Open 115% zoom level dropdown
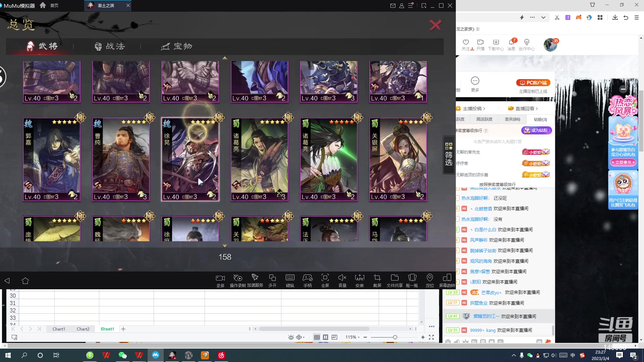 353,337
